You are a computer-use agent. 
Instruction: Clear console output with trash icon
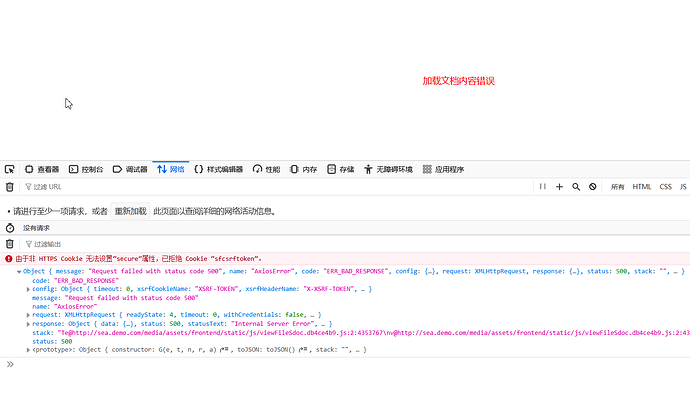pyautogui.click(x=10, y=244)
